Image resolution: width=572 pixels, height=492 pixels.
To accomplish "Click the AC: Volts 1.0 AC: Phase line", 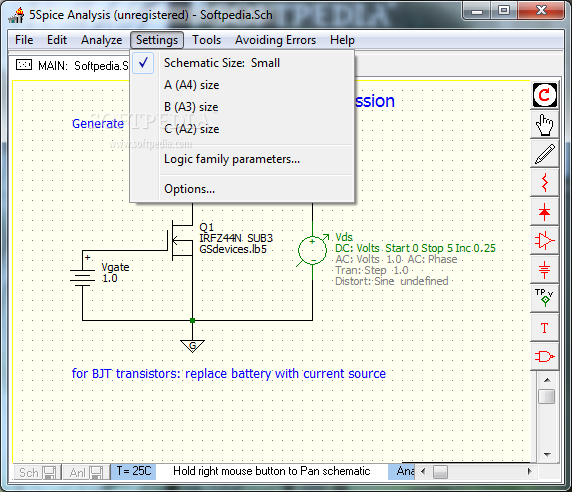I will pyautogui.click(x=396, y=259).
